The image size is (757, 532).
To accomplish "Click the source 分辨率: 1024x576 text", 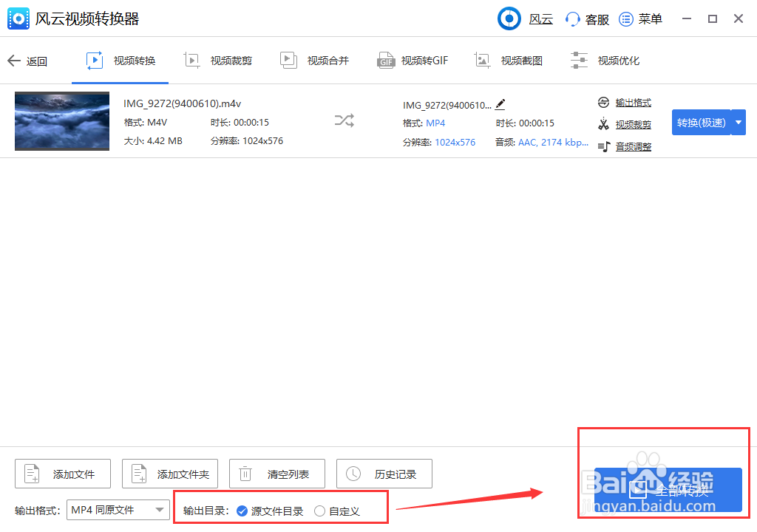I will point(247,141).
